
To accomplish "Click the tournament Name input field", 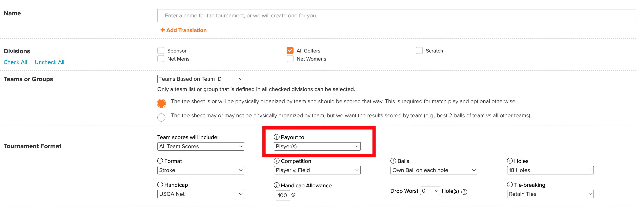I will point(397,16).
